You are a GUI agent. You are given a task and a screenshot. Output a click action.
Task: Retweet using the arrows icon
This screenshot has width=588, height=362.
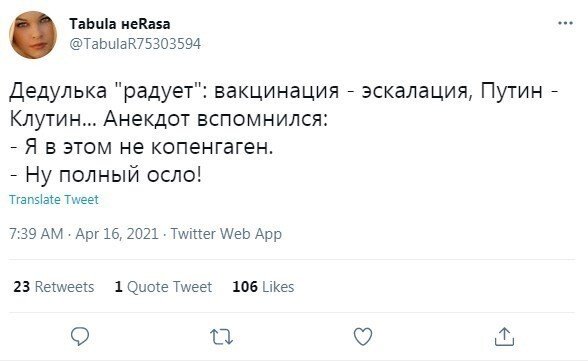pos(221,336)
